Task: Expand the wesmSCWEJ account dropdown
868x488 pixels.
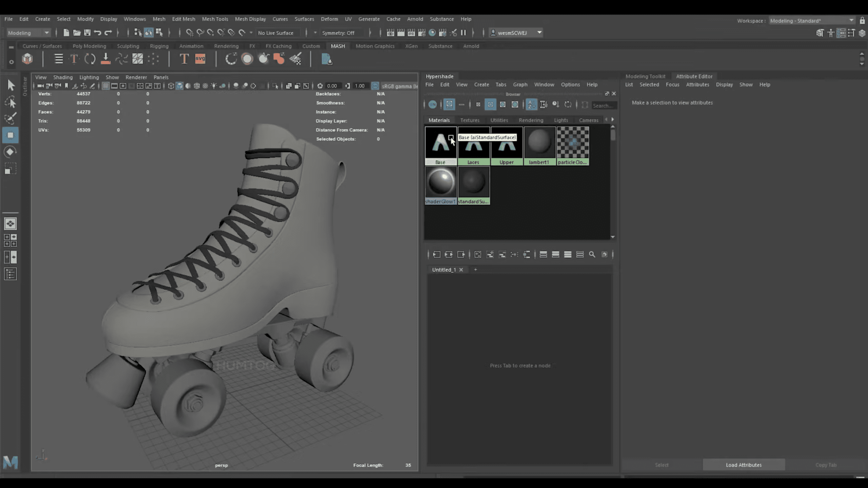Action: [x=539, y=33]
